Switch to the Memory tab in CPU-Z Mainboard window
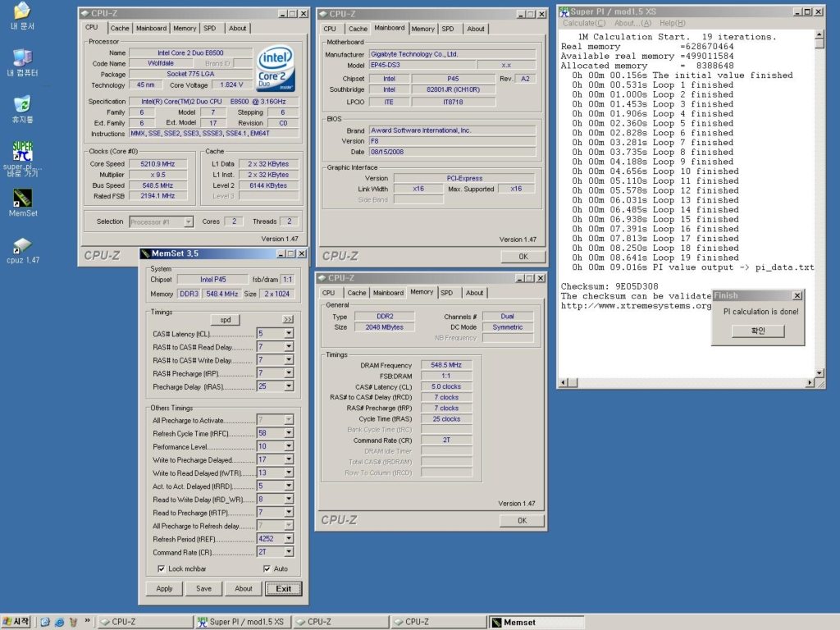The width and height of the screenshot is (840, 630). (422, 29)
